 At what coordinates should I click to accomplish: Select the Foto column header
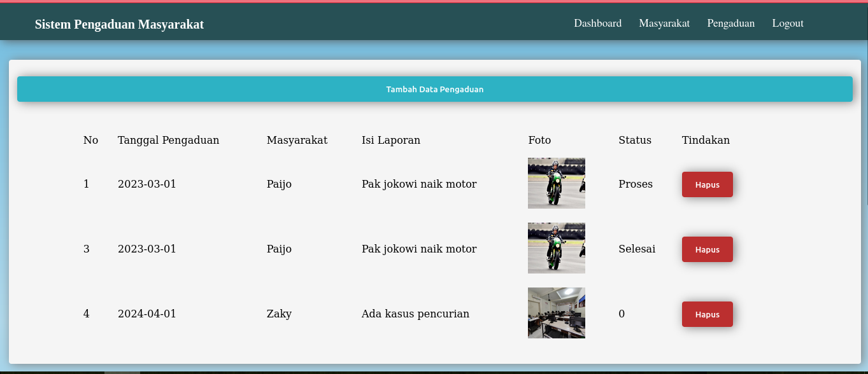[539, 140]
